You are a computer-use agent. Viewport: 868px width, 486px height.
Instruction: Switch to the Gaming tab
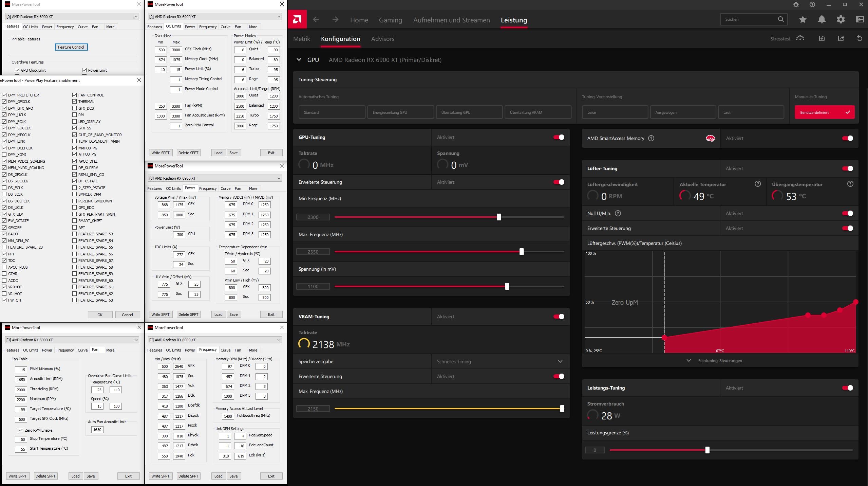pyautogui.click(x=390, y=20)
